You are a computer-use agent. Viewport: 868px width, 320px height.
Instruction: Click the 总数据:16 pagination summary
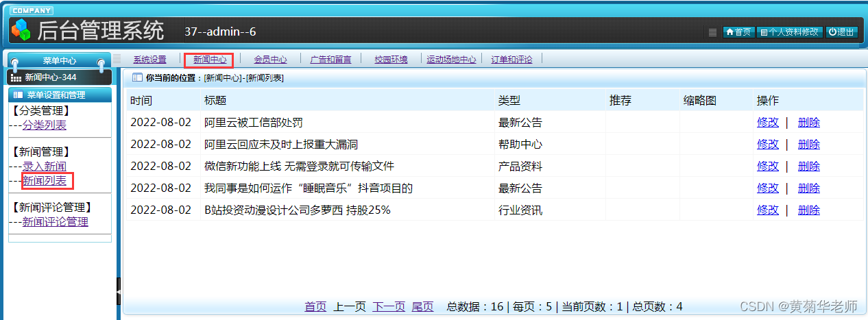click(474, 307)
